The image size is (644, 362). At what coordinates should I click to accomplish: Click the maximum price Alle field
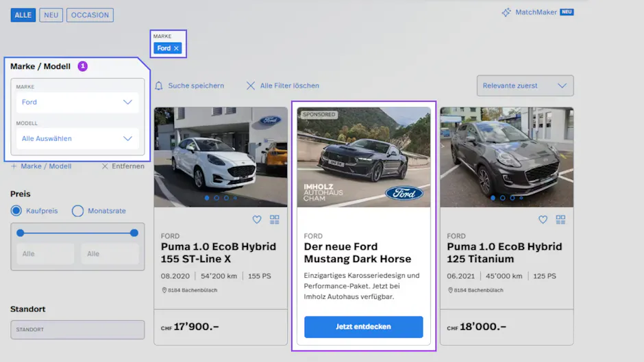click(110, 254)
